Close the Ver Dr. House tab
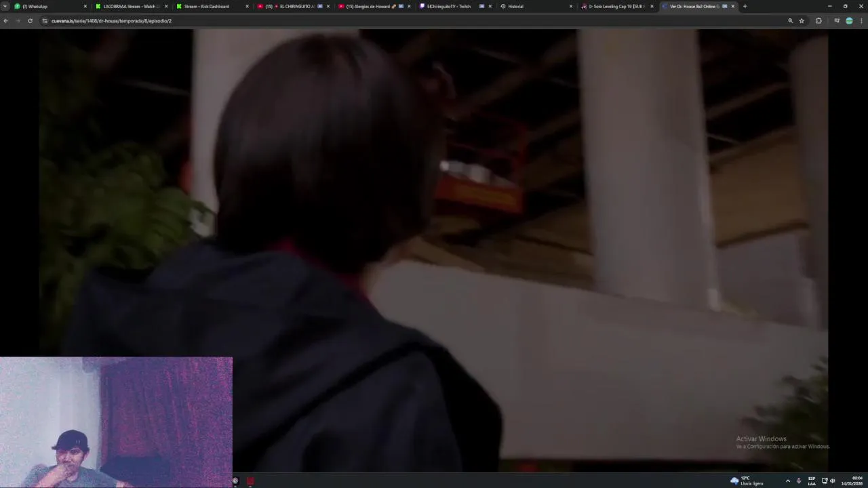The width and height of the screenshot is (868, 488). pyautogui.click(x=732, y=6)
